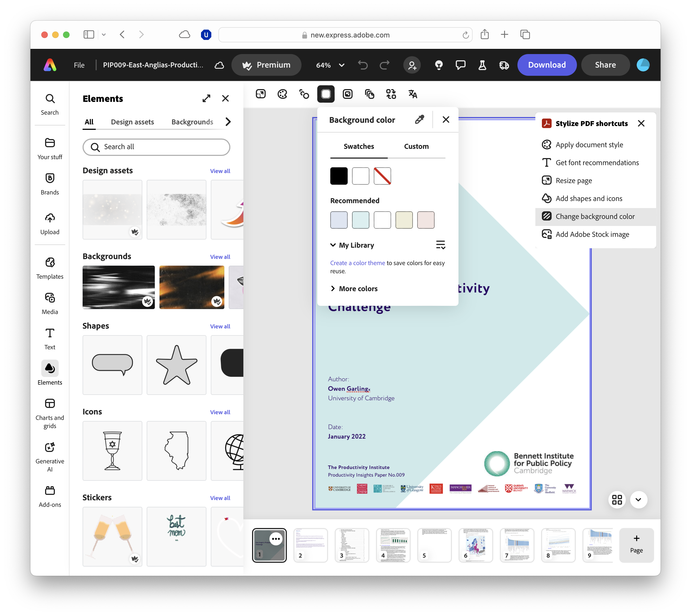Viewport: 691px width, 616px height.
Task: Open the Design assets tab
Action: point(132,122)
